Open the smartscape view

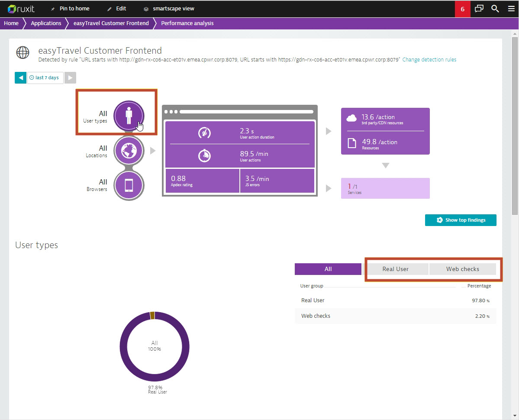tap(169, 9)
